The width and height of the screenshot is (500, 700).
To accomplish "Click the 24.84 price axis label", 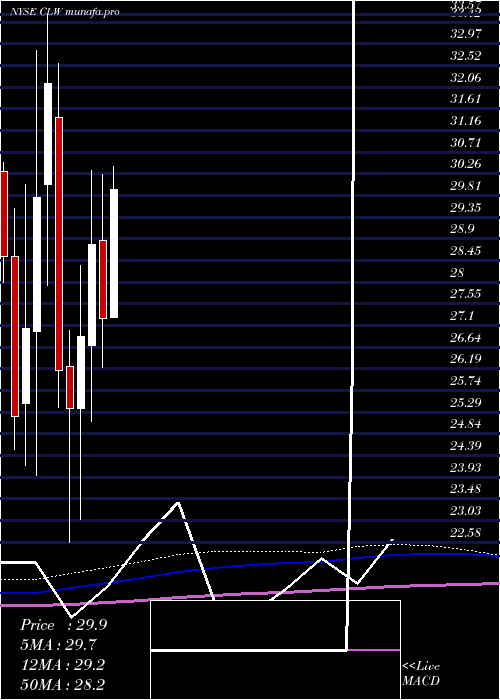I will [466, 425].
